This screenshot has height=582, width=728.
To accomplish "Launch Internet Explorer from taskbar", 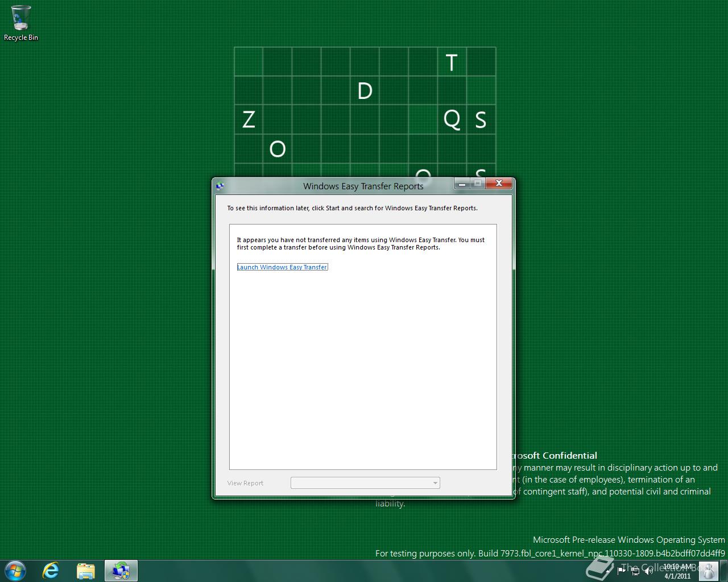I will coord(51,571).
